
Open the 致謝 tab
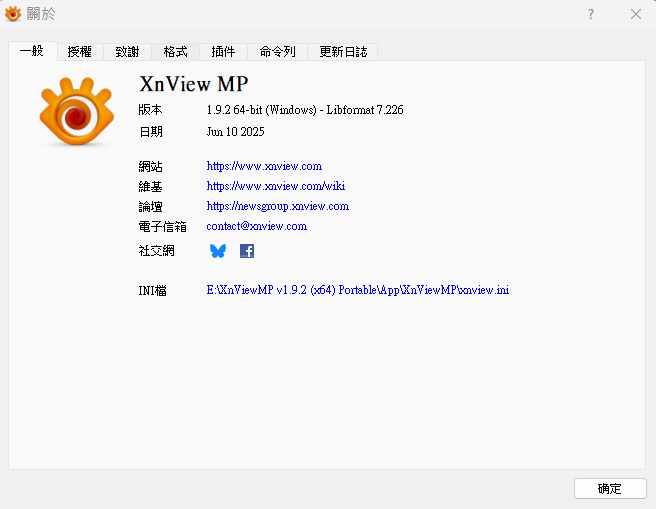tap(128, 51)
